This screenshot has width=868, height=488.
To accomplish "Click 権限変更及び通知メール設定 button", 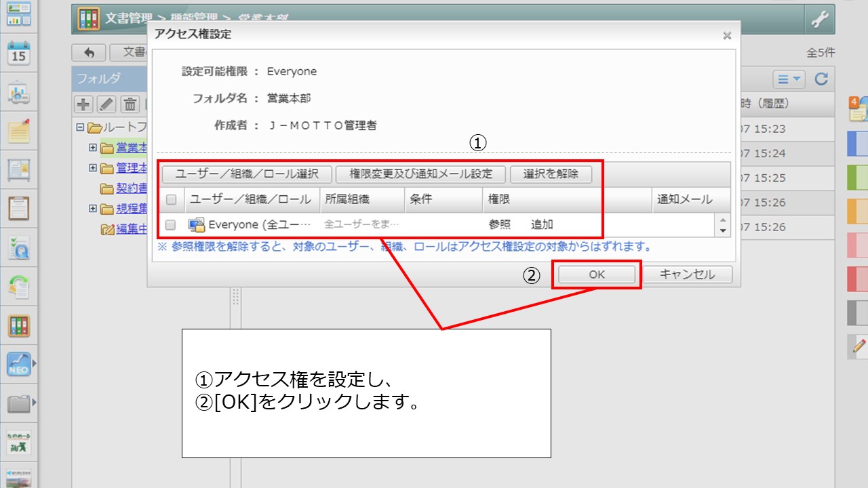I will [421, 174].
